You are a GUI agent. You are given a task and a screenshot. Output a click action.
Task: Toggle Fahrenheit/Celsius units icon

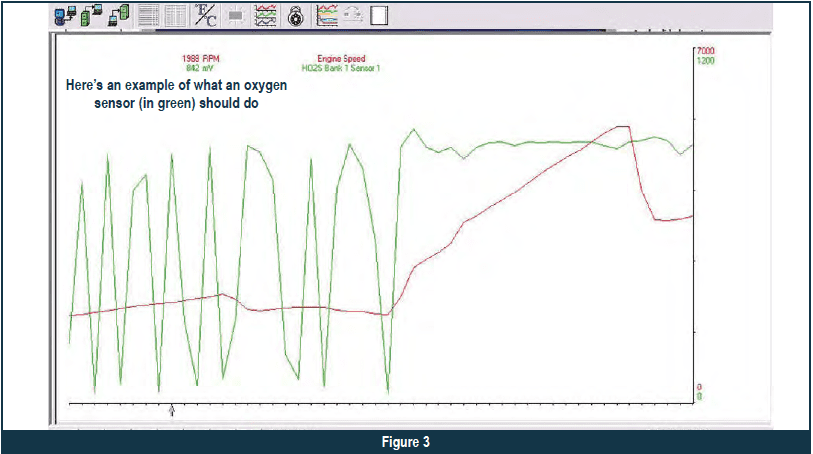[206, 14]
